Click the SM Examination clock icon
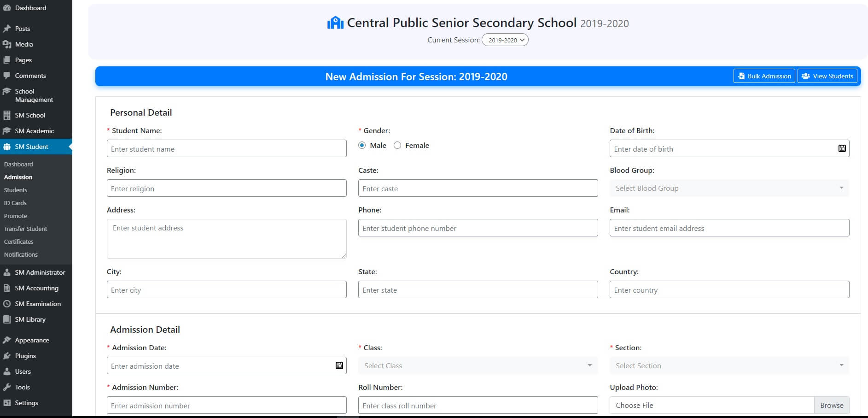 [7, 304]
